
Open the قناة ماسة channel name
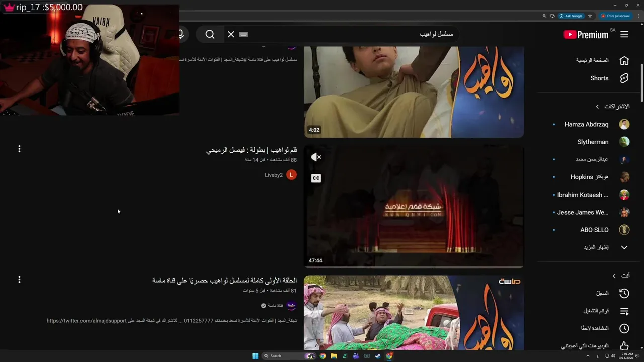pos(275,305)
